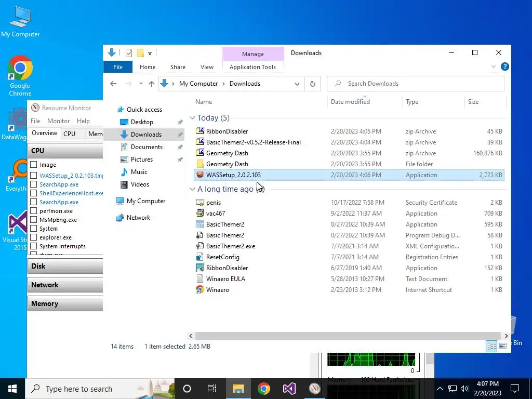Check ShellExperienceHost.exe process checkbox
Image resolution: width=532 pixels, height=399 pixels.
click(34, 193)
